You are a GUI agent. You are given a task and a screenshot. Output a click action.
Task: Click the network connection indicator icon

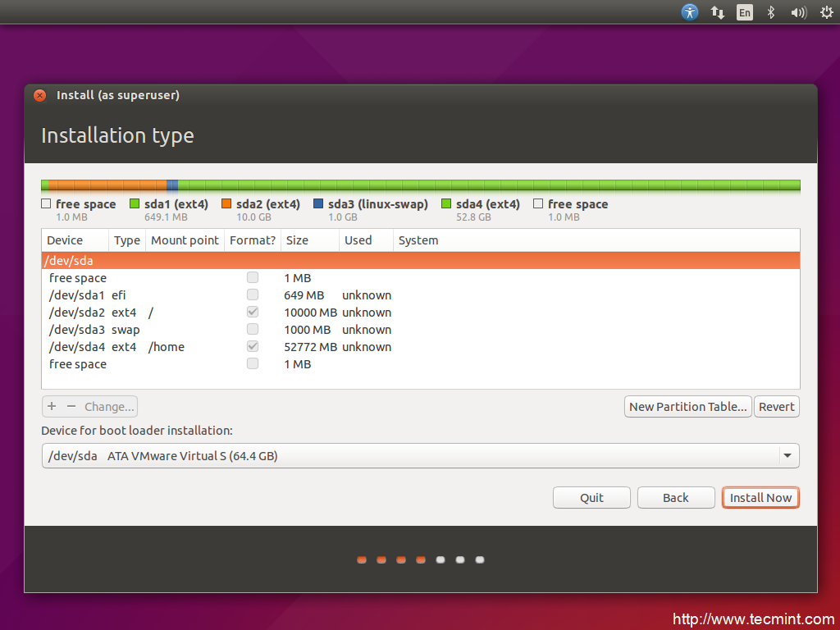pos(717,12)
